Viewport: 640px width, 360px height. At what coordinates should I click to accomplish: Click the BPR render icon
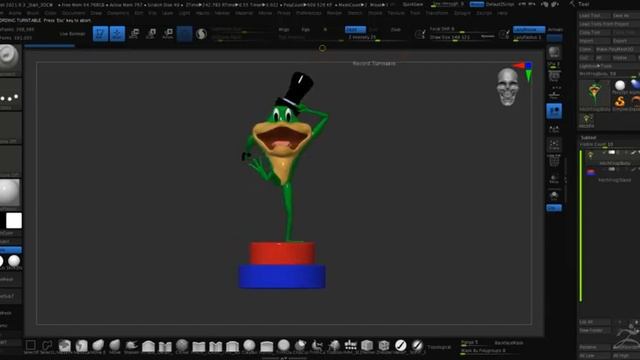(554, 52)
